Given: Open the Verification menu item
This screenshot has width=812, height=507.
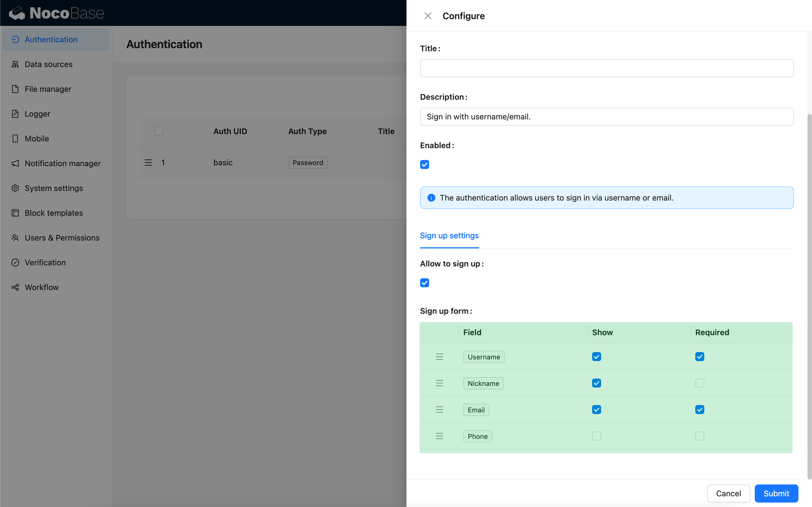Looking at the screenshot, I should pos(45,263).
